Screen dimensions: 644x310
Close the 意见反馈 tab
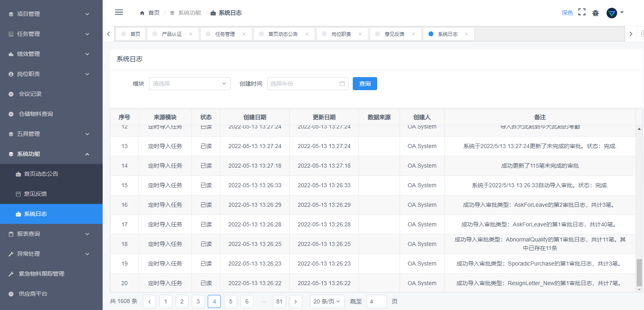pyautogui.click(x=413, y=34)
